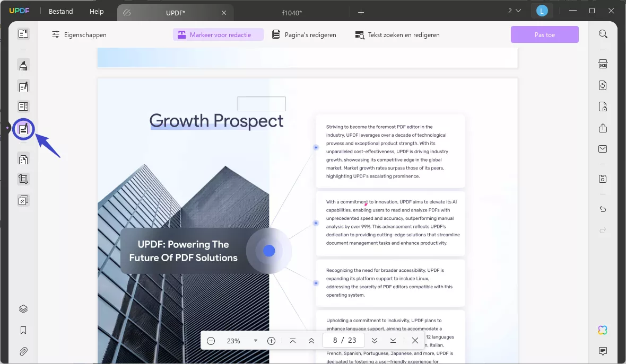Open the Reader mode icon in sidebar
This screenshot has height=364, width=626.
23,34
